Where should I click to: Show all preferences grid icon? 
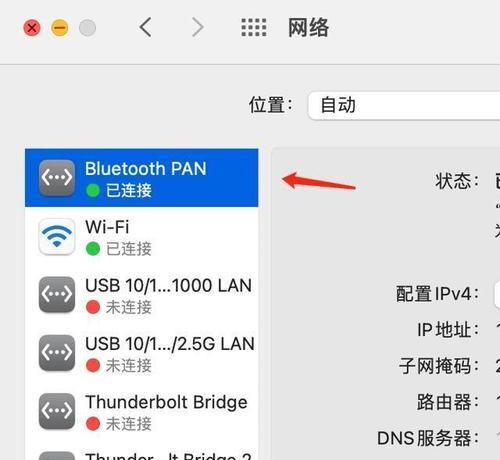coord(254,27)
